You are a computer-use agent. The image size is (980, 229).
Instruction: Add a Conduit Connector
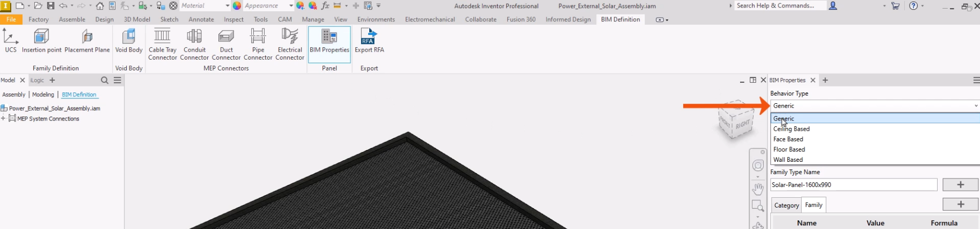[x=194, y=44]
